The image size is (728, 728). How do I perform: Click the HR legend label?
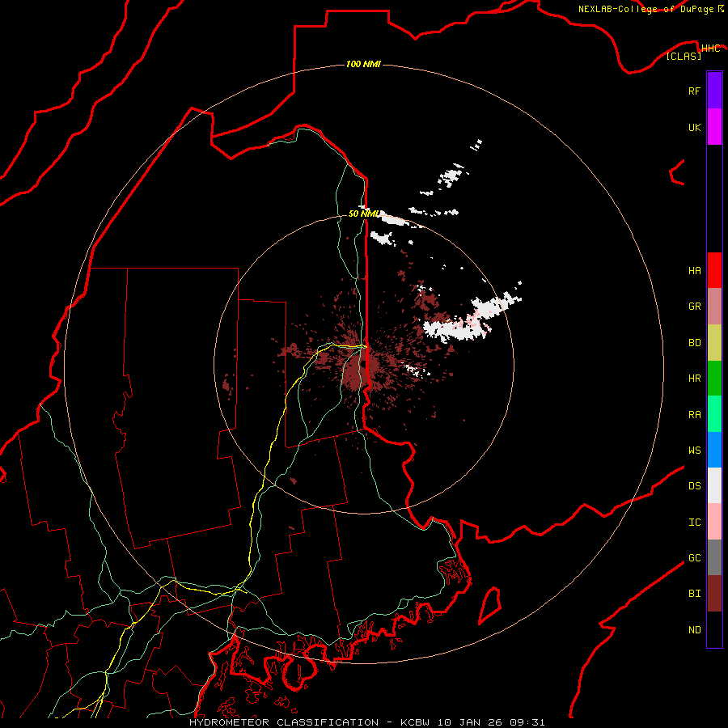(x=694, y=379)
